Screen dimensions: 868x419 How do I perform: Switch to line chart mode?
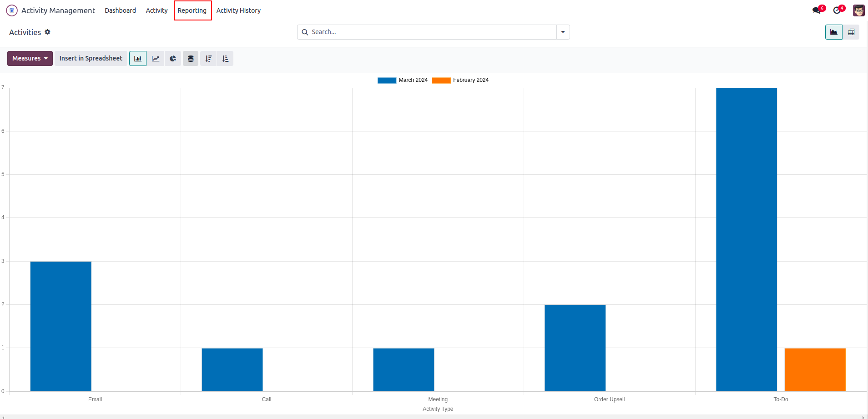[156, 59]
